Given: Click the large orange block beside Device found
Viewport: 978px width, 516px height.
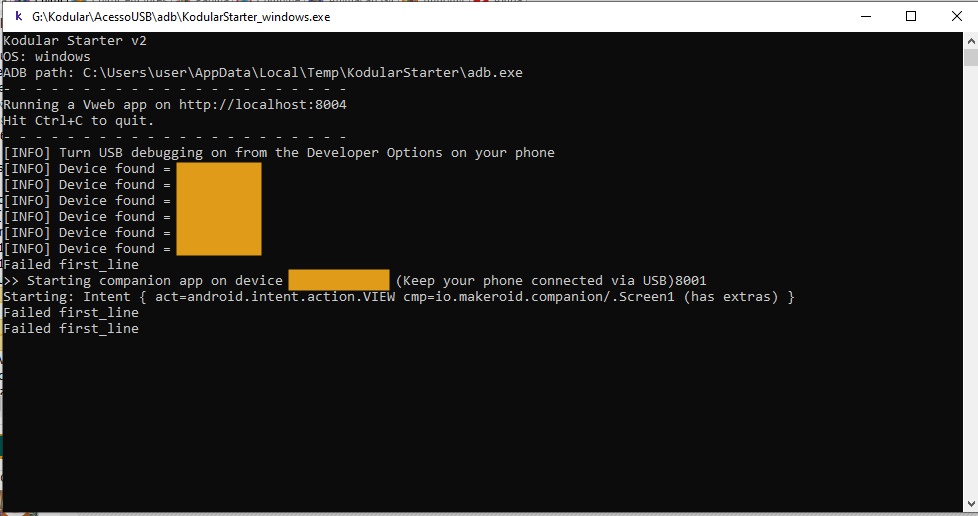Looking at the screenshot, I should click(x=219, y=209).
